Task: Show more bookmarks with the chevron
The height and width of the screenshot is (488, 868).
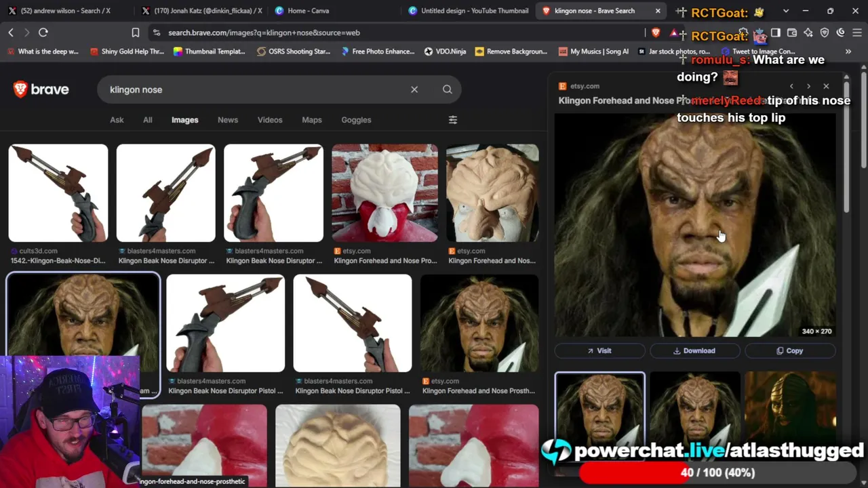Action: tap(848, 52)
